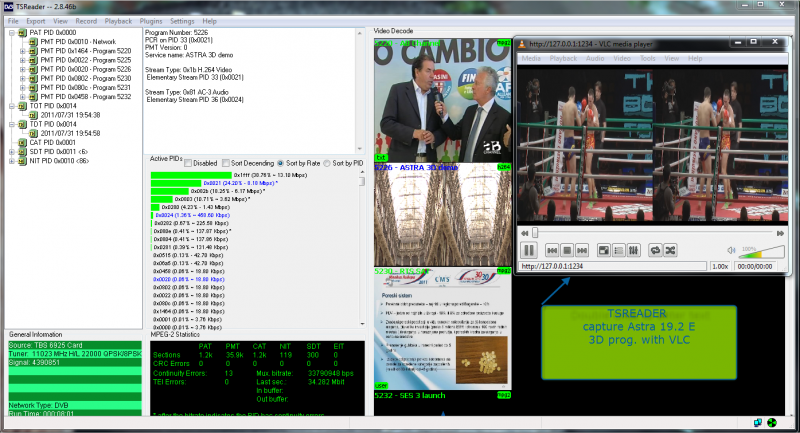Click VLC slower (rewind) arrow icon

[x=524, y=233]
